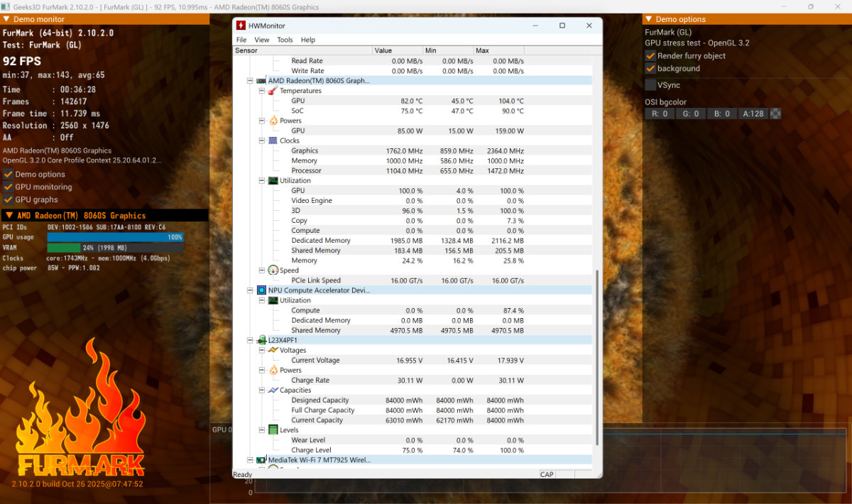This screenshot has height=504, width=852.
Task: Maximize the HWMonitor window
Action: 562,26
